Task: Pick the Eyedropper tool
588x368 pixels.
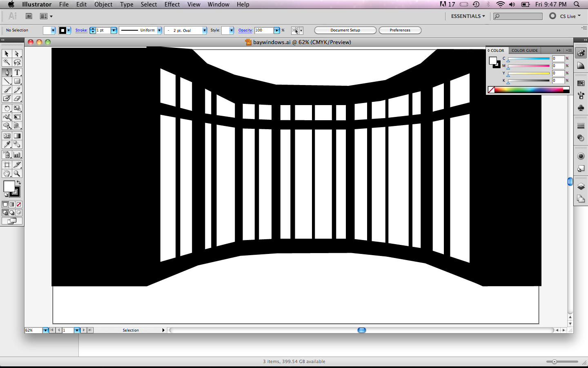Action: tap(7, 144)
